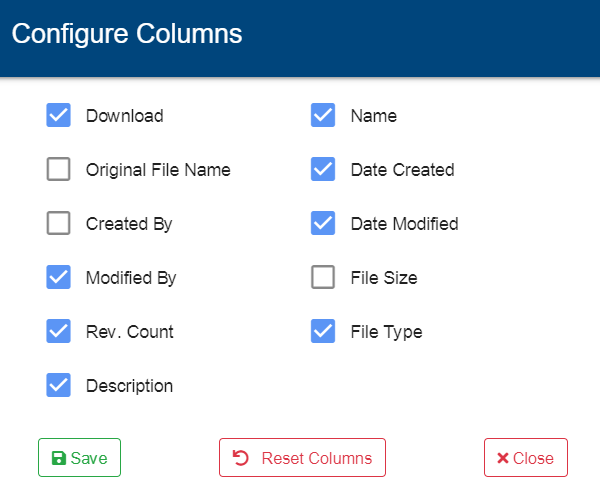
Task: Click the Date Created label
Action: [x=403, y=170]
